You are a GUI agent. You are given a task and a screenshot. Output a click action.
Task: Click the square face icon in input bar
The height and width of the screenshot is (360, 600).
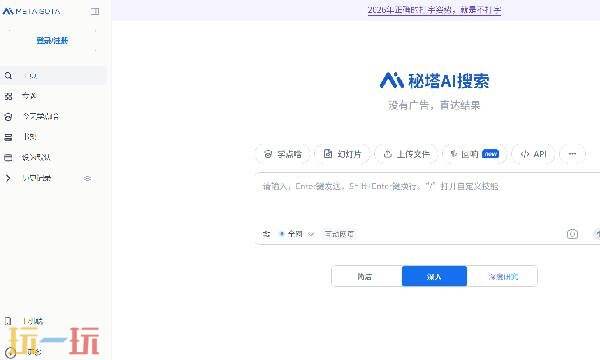[x=572, y=234]
